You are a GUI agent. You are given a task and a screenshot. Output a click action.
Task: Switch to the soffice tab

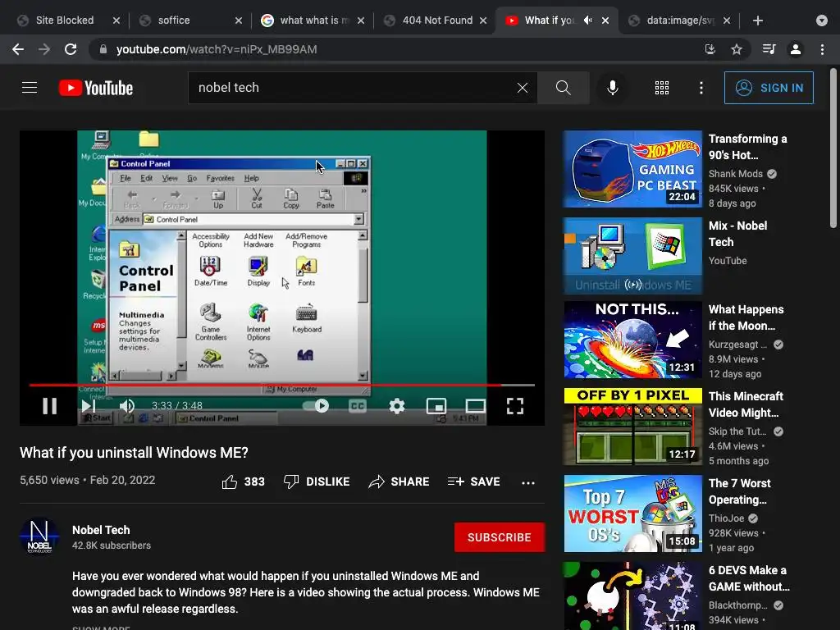(174, 21)
